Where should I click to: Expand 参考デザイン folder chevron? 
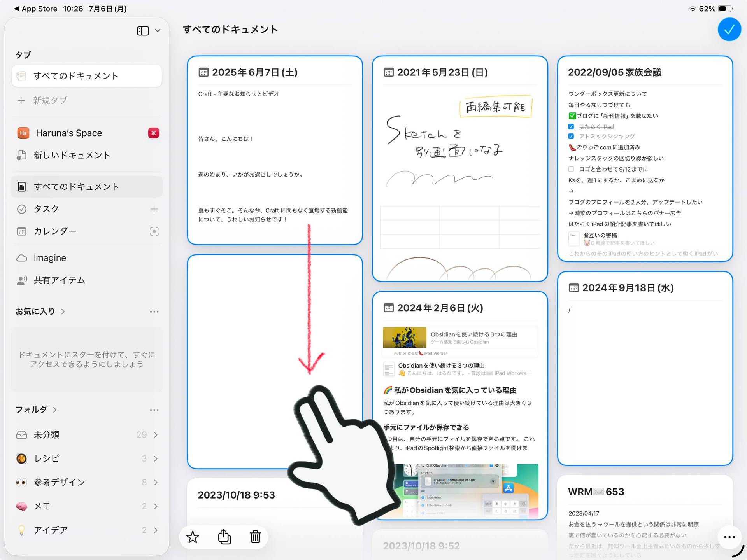(x=156, y=483)
